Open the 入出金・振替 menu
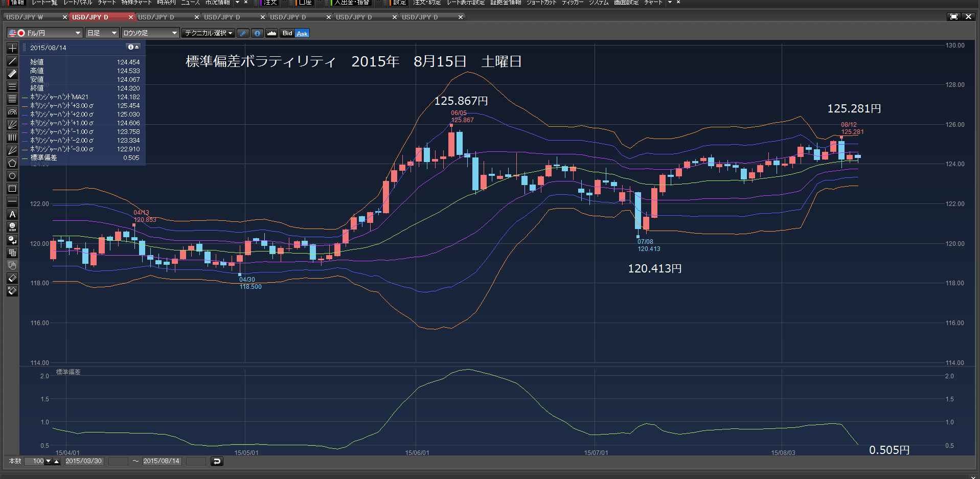The image size is (980, 479). coord(352,3)
